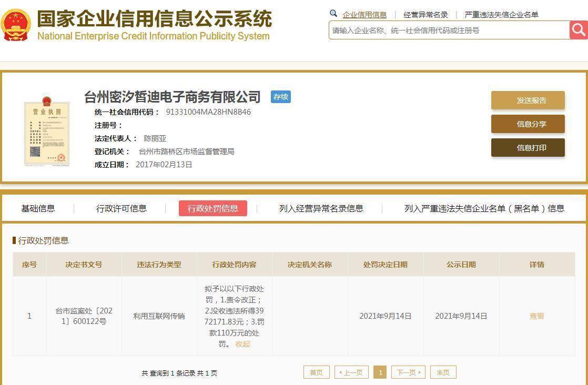Switch to the 基础信息 tab
This screenshot has width=588, height=385.
coord(37,208)
